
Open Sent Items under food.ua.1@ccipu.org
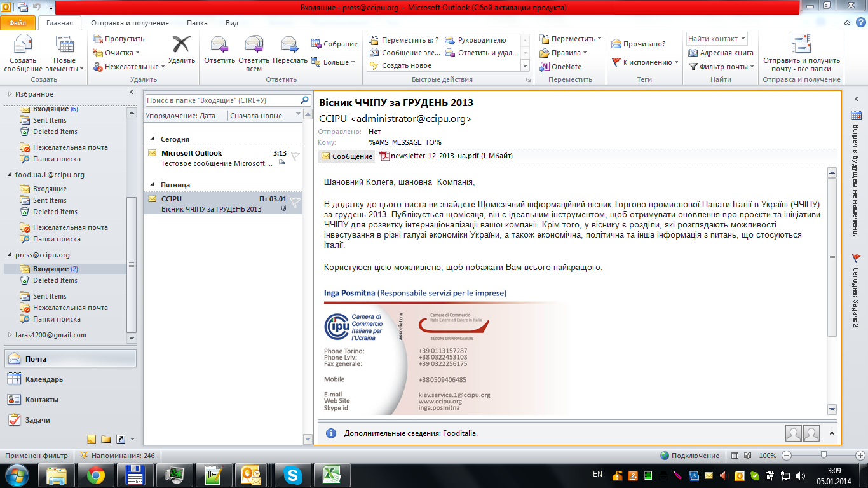pos(50,200)
